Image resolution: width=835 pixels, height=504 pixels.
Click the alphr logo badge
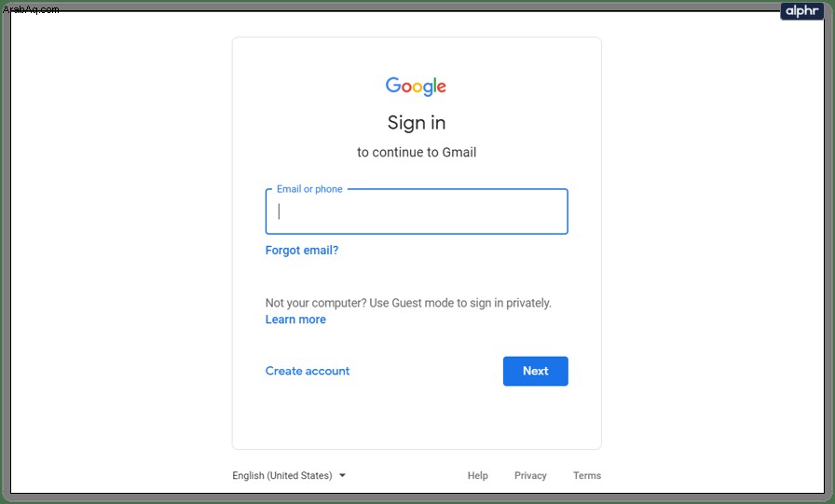point(802,10)
